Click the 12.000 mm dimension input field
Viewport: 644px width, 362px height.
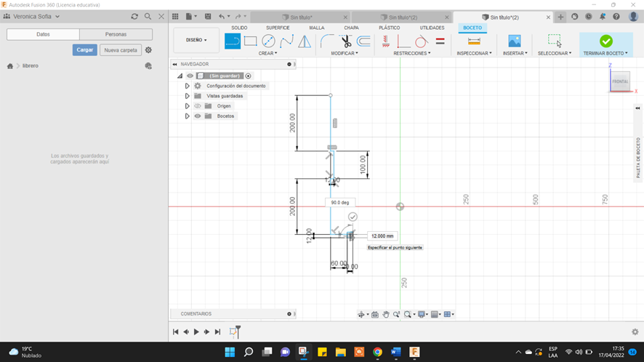tap(382, 236)
